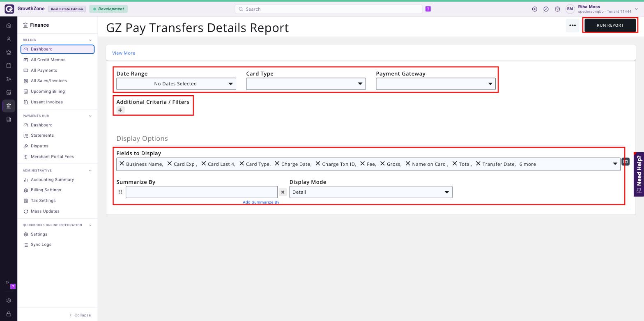This screenshot has width=644, height=321.
Task: Open the Contacts person icon in rail
Action: (9, 39)
